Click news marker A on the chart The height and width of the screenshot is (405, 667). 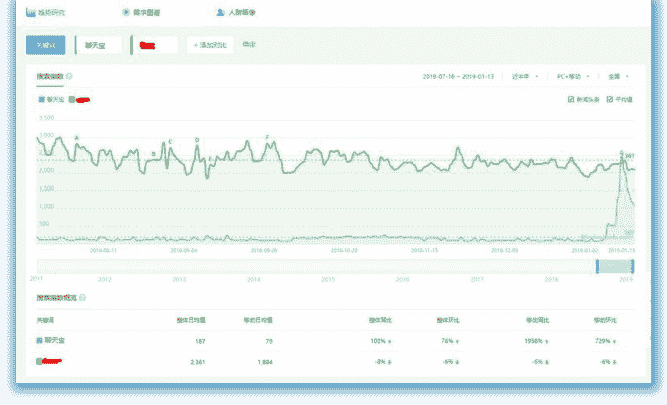click(x=77, y=137)
